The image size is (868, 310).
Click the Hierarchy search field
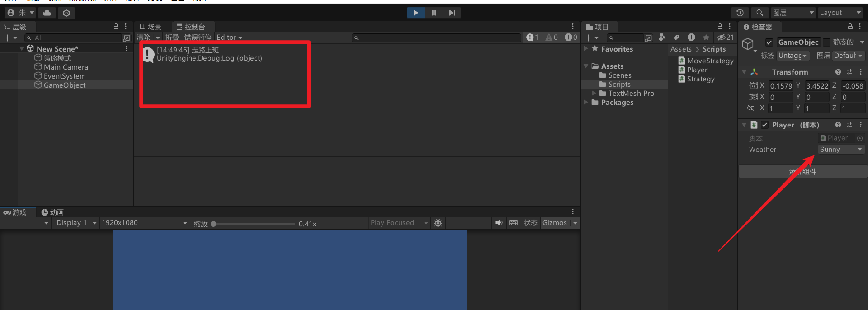pyautogui.click(x=74, y=38)
